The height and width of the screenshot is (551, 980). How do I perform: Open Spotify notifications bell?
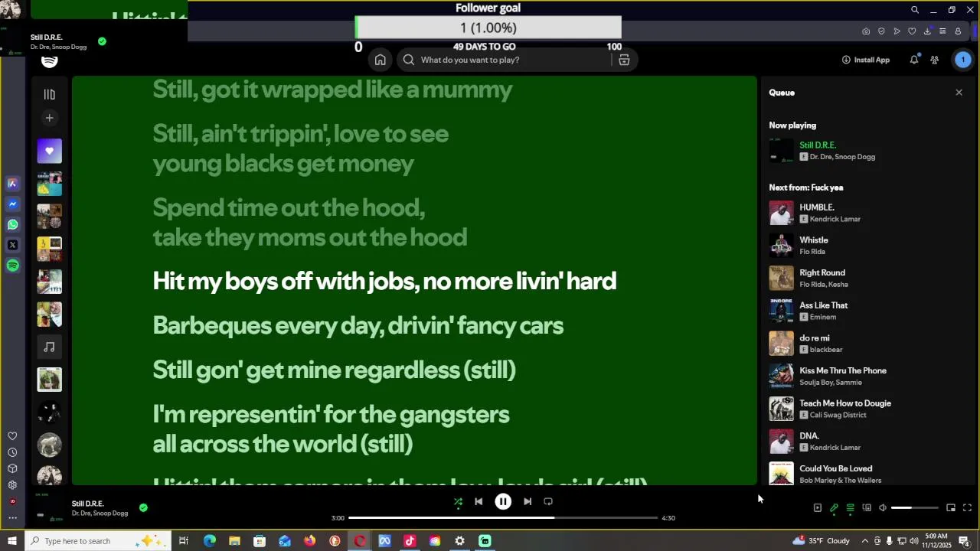[x=914, y=60]
